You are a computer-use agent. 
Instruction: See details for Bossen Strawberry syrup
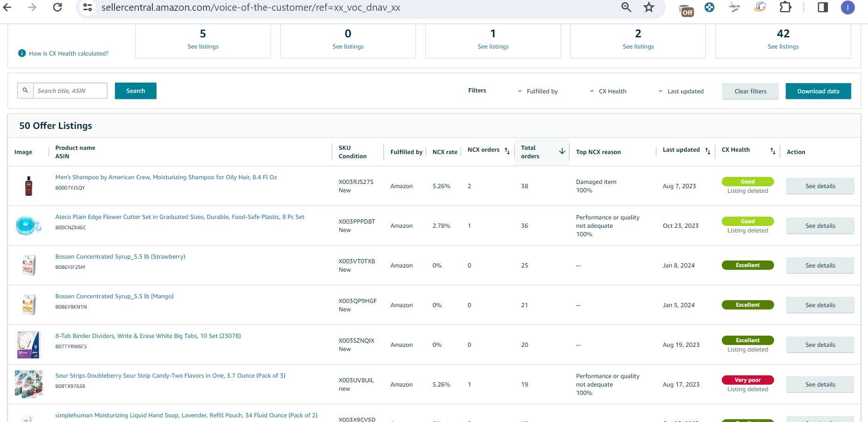click(x=820, y=265)
